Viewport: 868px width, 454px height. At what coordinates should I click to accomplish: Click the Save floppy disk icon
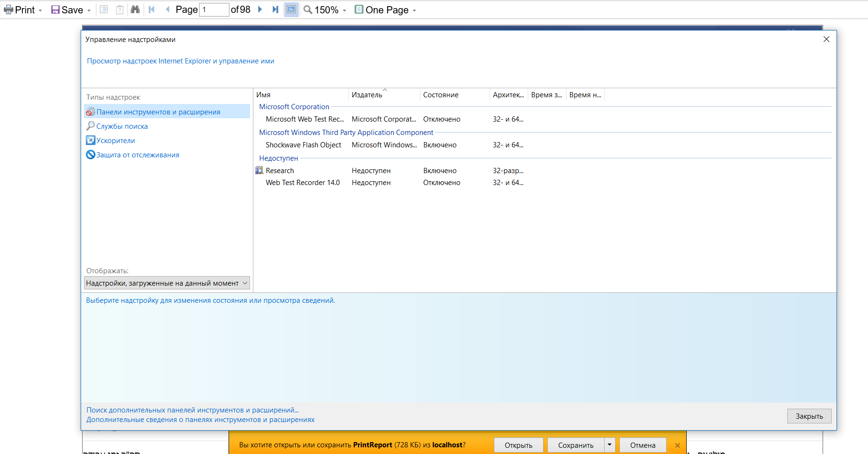[55, 10]
